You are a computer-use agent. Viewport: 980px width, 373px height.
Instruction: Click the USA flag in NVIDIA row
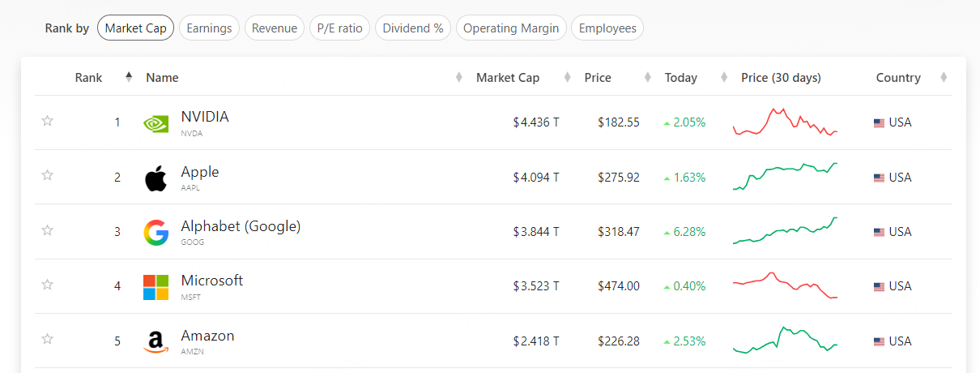coord(879,123)
